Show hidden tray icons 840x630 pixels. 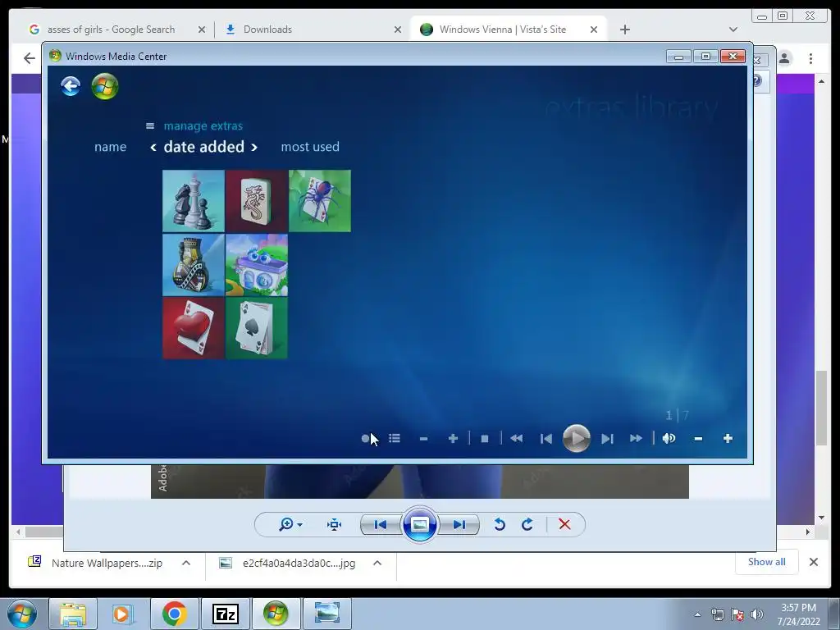[x=697, y=615]
